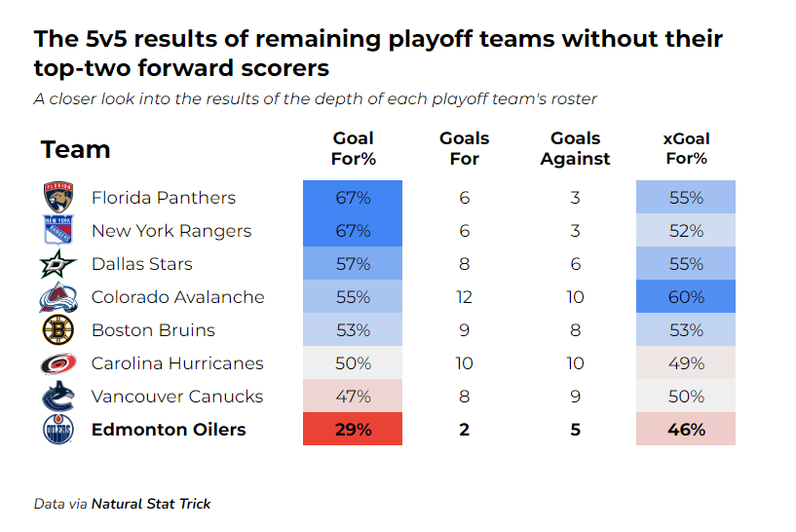Click the Boston Bruins logo
Viewport: 796px width, 532px height.
pyautogui.click(x=57, y=330)
